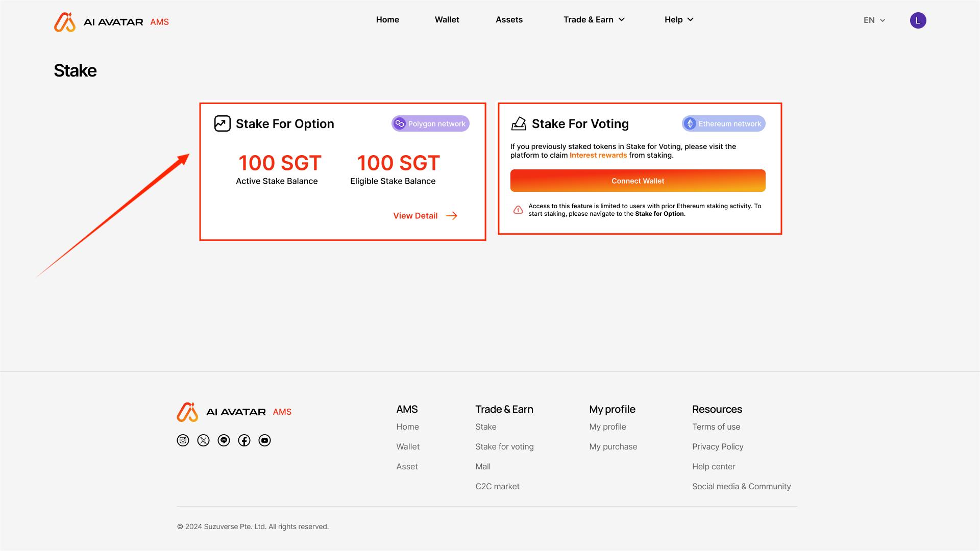Open Privacy Policy link
Image resolution: width=980 pixels, height=551 pixels.
tap(718, 446)
